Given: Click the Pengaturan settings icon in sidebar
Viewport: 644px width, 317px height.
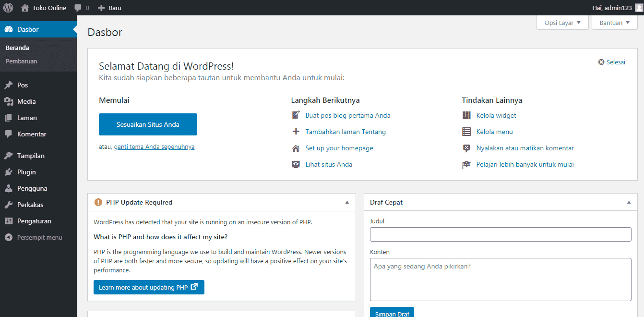Looking at the screenshot, I should (x=9, y=221).
